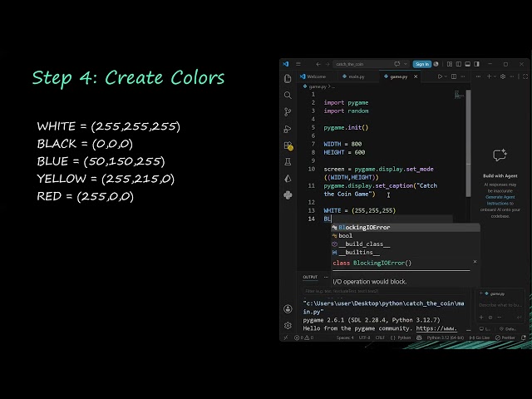Expand the new chat dropdown arrow
Viewport: 532px width, 399px height.
tap(495, 76)
